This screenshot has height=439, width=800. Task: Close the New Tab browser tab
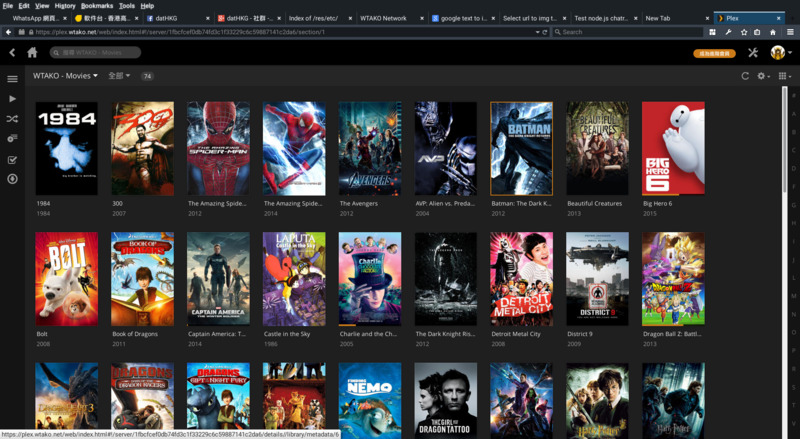pos(707,18)
